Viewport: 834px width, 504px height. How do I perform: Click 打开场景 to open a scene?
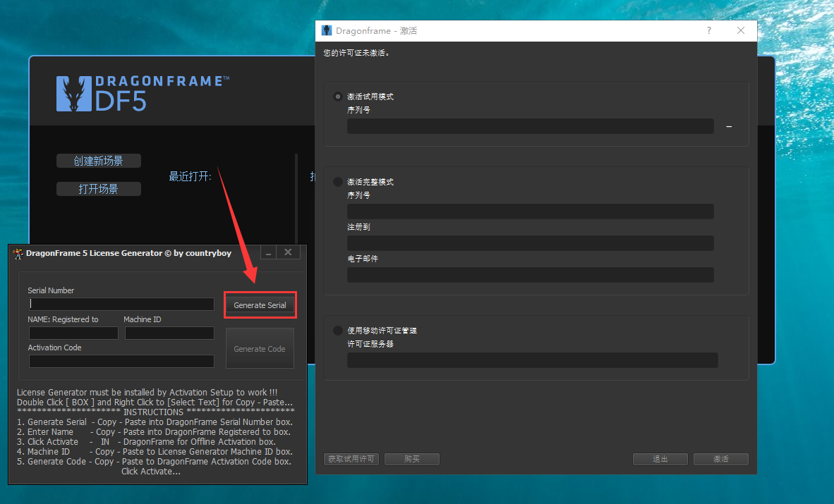click(x=98, y=188)
